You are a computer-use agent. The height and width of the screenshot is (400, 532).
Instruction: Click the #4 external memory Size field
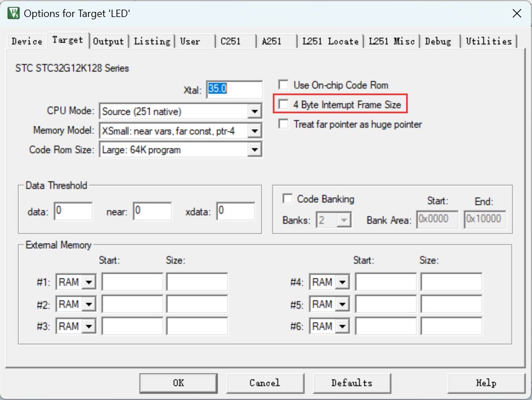click(x=451, y=282)
